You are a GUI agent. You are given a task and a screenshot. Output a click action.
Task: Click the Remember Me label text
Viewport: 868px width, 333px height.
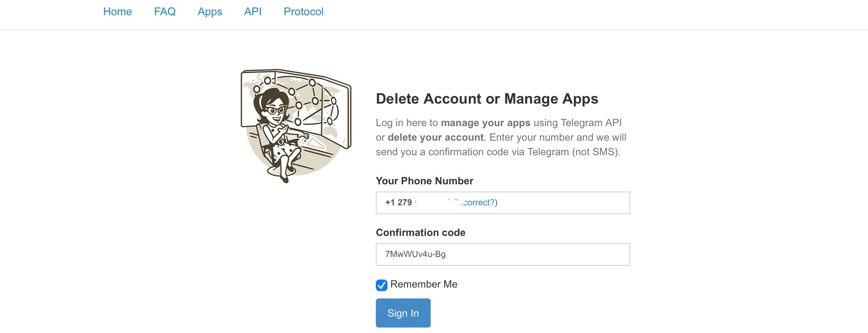[x=424, y=284]
